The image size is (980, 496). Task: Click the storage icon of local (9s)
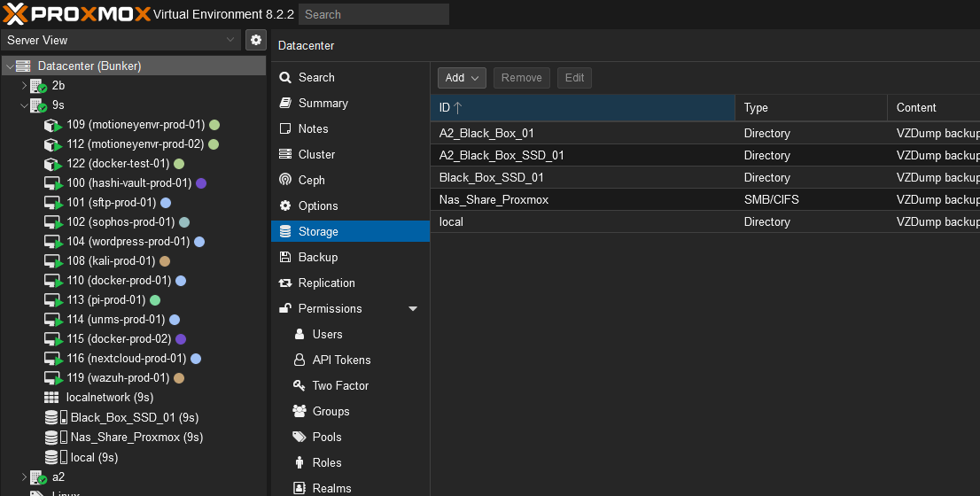click(x=56, y=457)
